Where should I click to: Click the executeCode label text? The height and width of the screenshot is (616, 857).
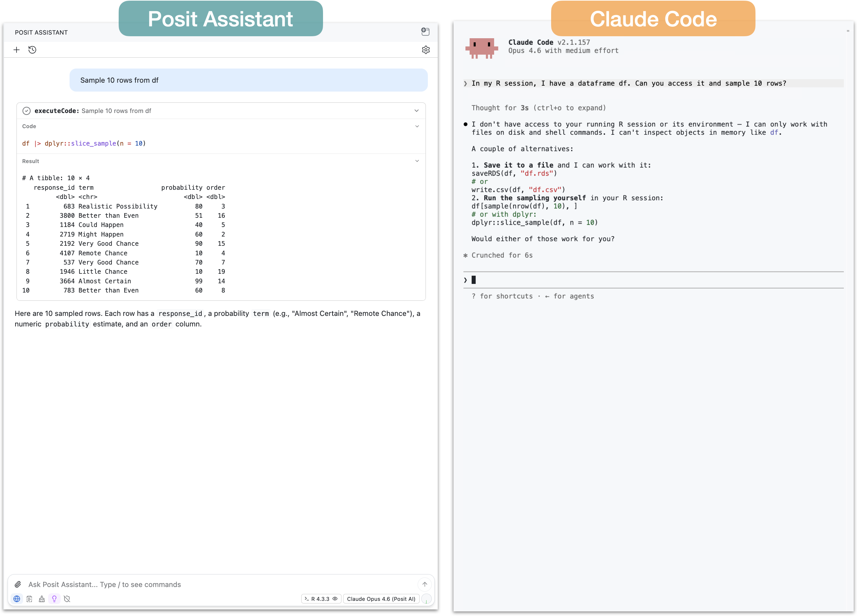pos(57,111)
